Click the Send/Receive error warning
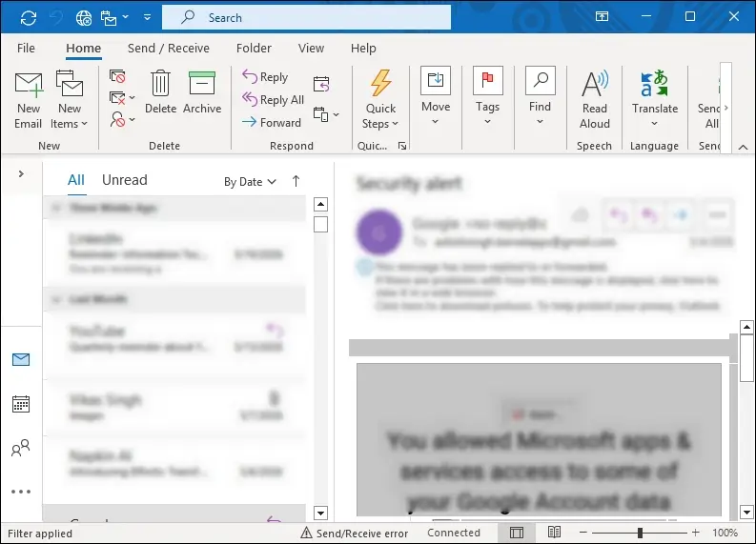 355,533
